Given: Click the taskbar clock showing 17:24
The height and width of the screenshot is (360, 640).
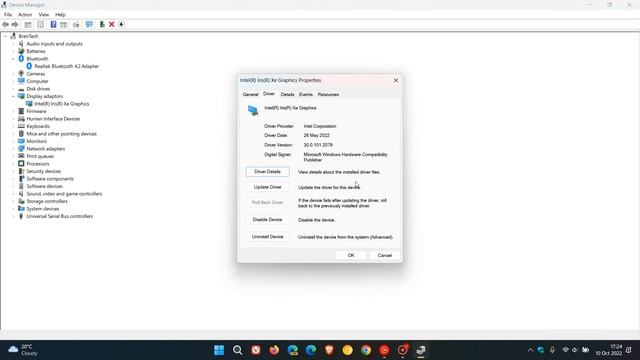Looking at the screenshot, I should [x=609, y=350].
